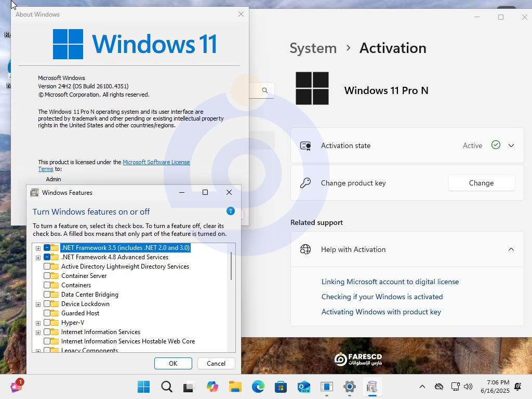Open notification bell in tray
Screen dimensions: 532x399
tap(518, 387)
